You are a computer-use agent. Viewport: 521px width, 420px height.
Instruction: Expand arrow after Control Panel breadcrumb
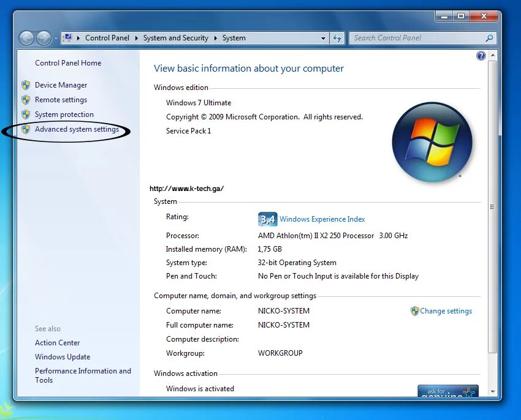tap(136, 38)
